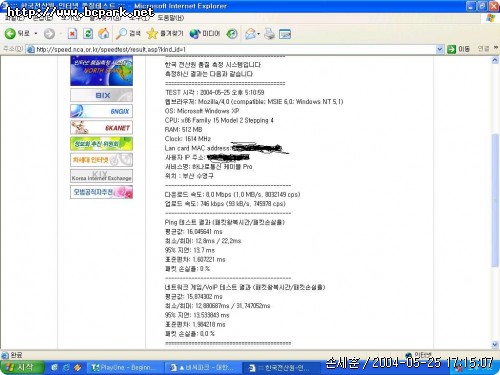This screenshot has width=500, height=375.
Task: Open the Back button history dropdown arrow
Action: coord(36,34)
